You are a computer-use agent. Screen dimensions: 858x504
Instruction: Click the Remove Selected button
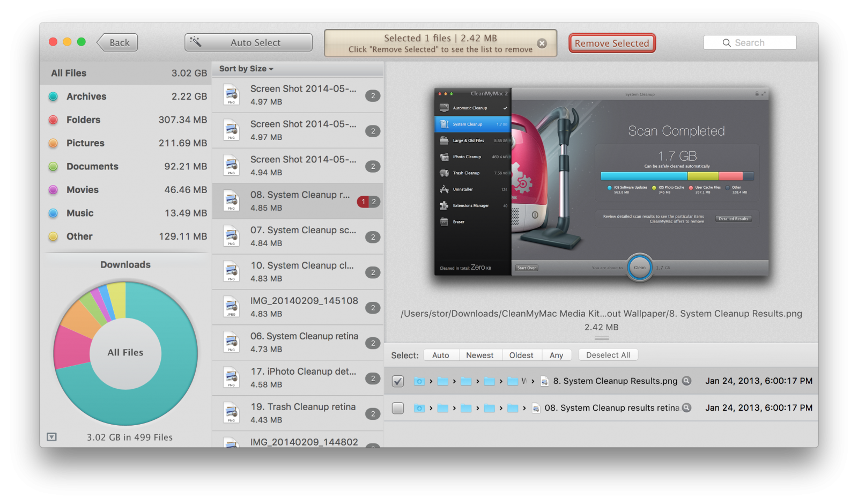pos(612,43)
